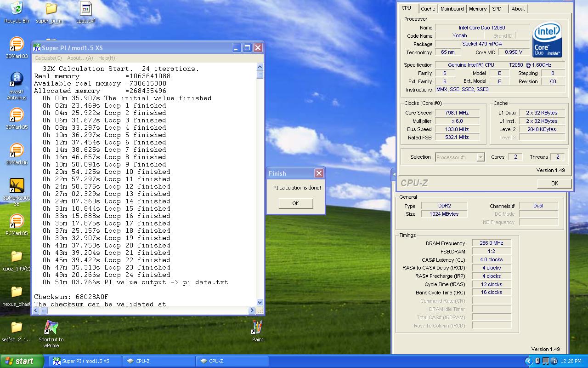Viewport: 588px width, 368px height.
Task: Open the Windows start menu
Action: pyautogui.click(x=22, y=361)
